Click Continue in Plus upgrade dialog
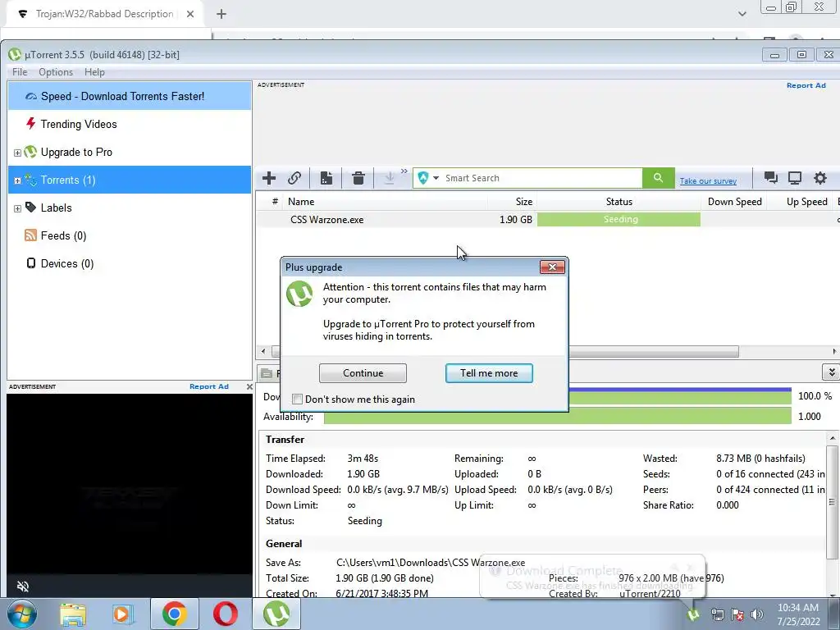 [x=363, y=373]
